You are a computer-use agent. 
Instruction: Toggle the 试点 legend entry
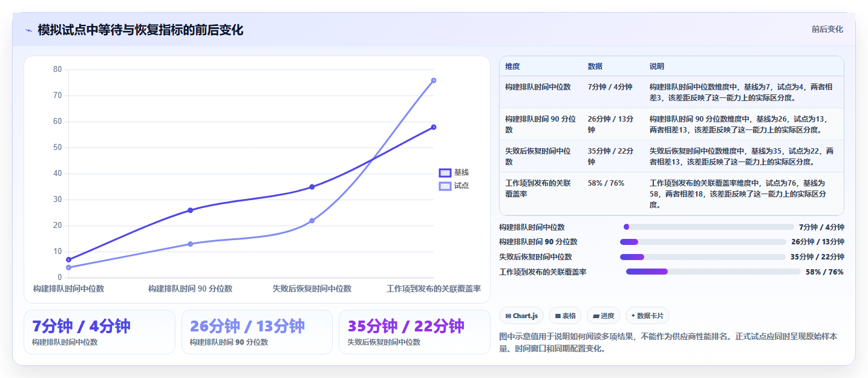454,186
